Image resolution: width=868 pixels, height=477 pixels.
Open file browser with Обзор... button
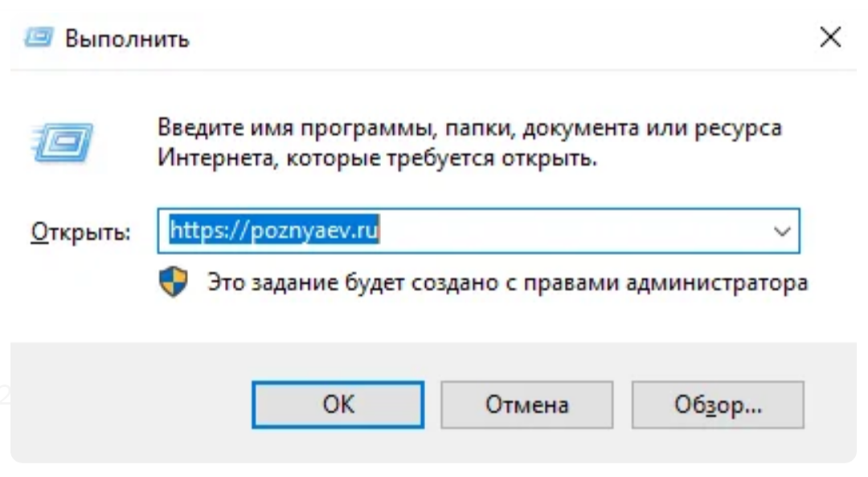pos(718,404)
